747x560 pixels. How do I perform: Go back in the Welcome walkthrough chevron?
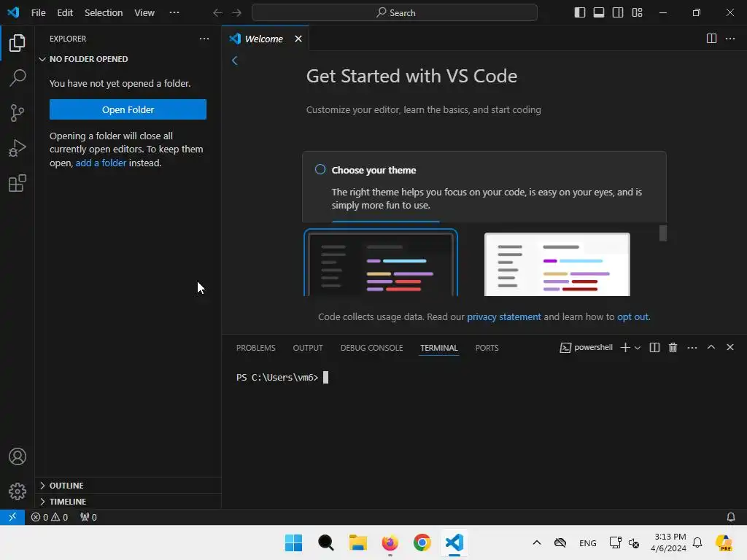tap(234, 61)
